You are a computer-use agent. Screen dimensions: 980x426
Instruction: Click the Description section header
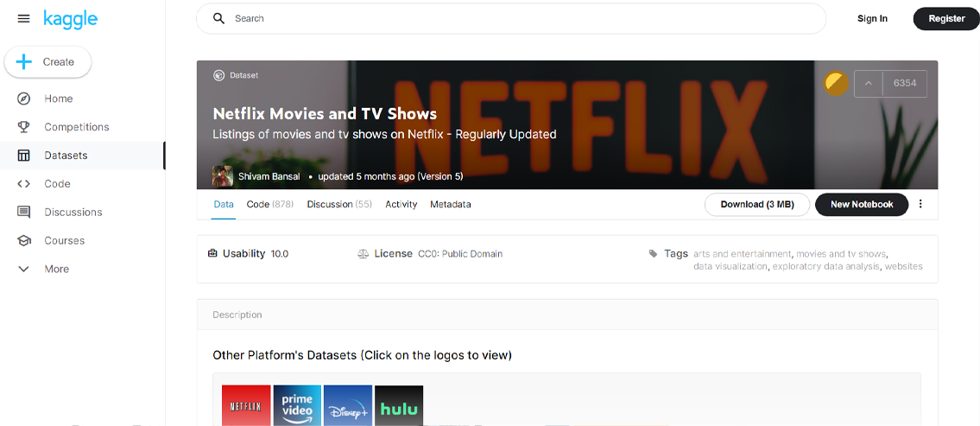point(237,315)
